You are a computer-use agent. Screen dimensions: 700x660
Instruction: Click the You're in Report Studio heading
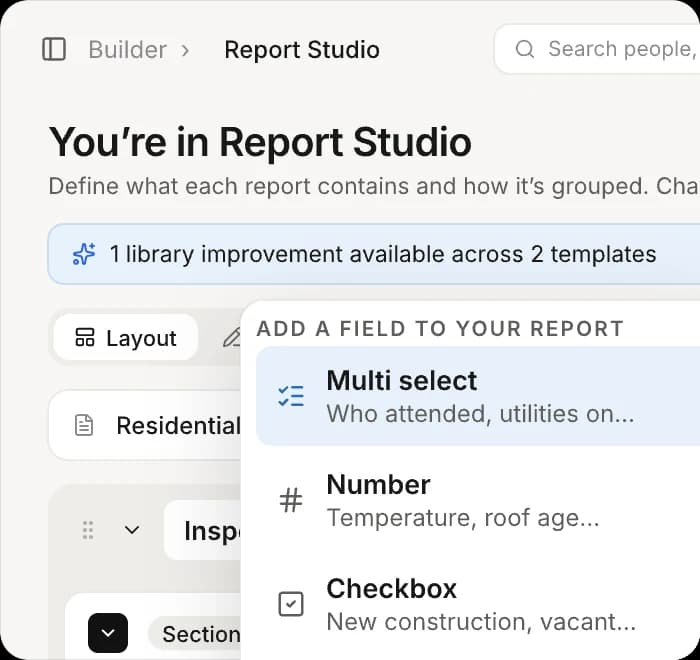260,142
